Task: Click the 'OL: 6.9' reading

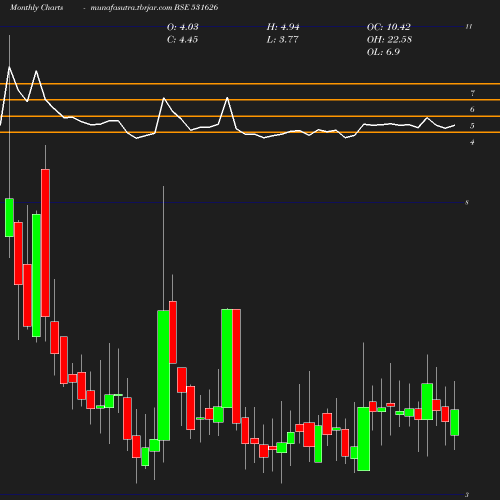Action: [383, 52]
